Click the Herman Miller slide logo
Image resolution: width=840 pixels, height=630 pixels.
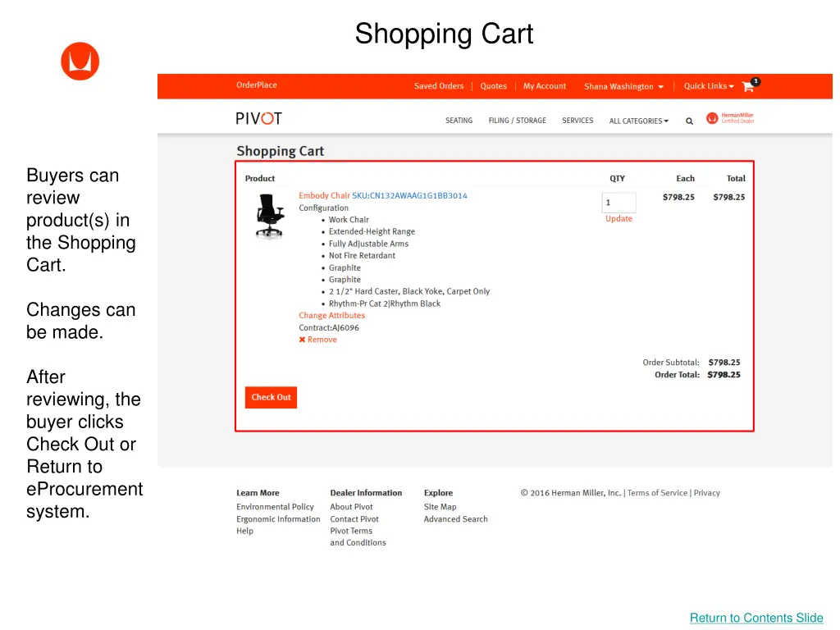(x=80, y=61)
